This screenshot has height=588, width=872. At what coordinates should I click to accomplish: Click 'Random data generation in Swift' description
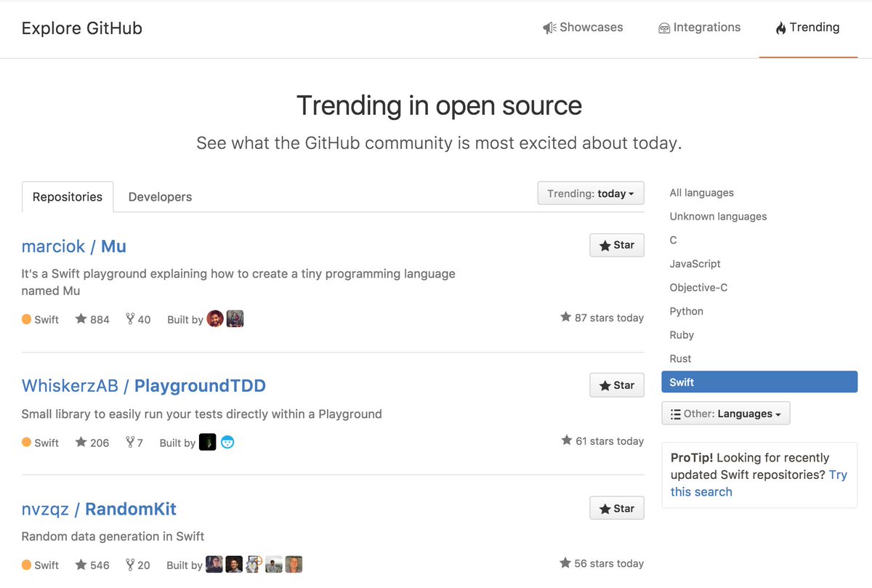113,537
